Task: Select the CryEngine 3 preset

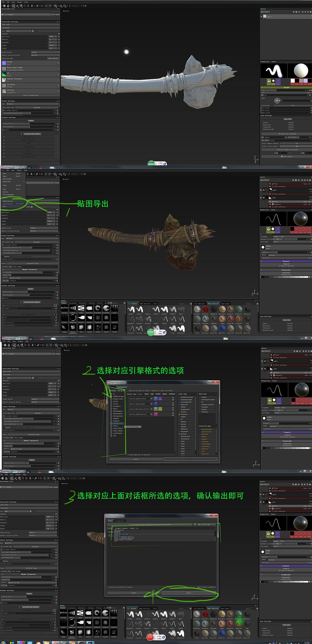Action: (117, 406)
